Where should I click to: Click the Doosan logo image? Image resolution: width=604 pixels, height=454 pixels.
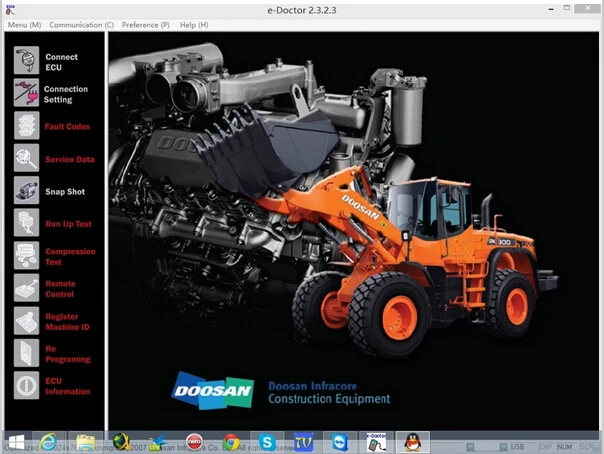213,390
